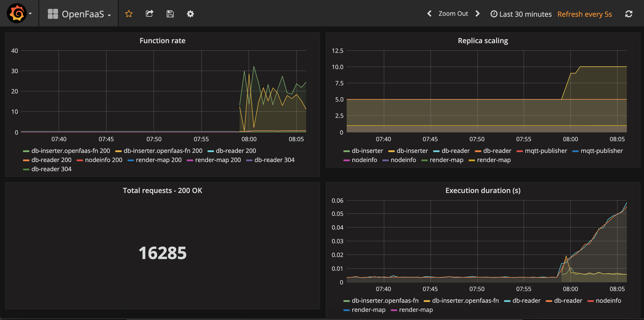Expand the caret next to Grafana logo

pos(30,13)
